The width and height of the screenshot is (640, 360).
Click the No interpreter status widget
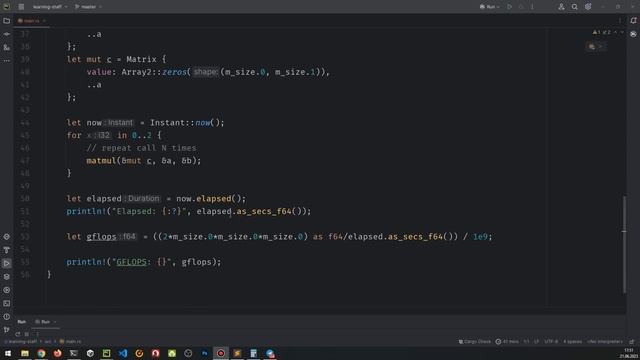click(x=605, y=342)
